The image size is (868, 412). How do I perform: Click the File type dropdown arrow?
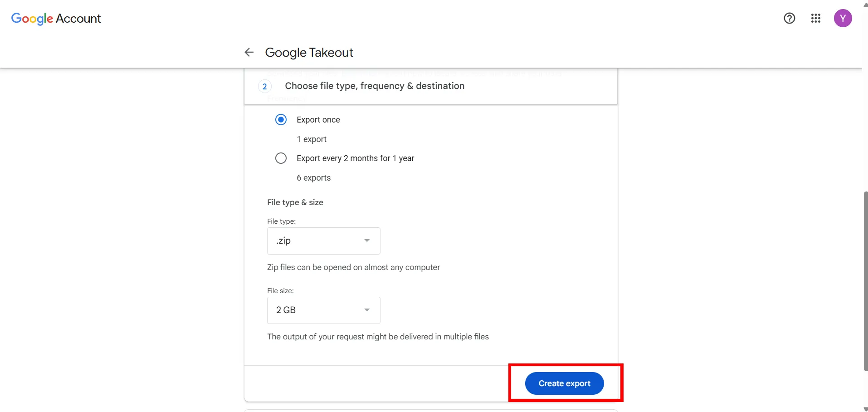[366, 241]
